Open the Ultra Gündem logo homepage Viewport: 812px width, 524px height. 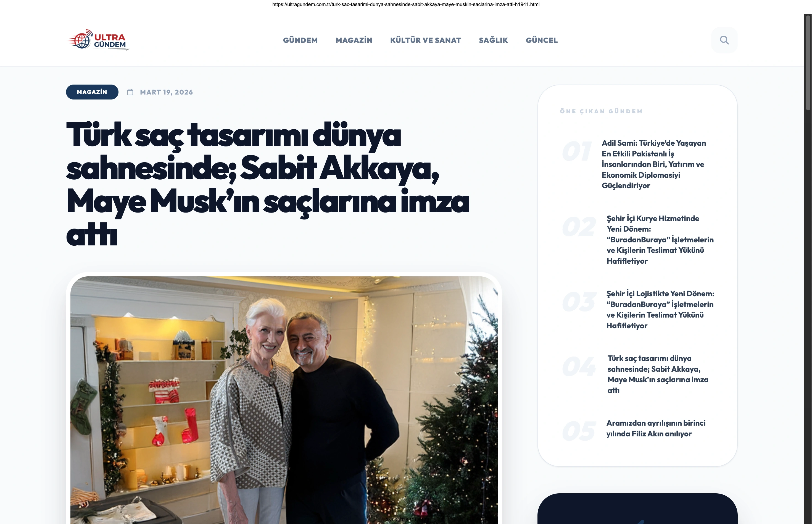(98, 40)
